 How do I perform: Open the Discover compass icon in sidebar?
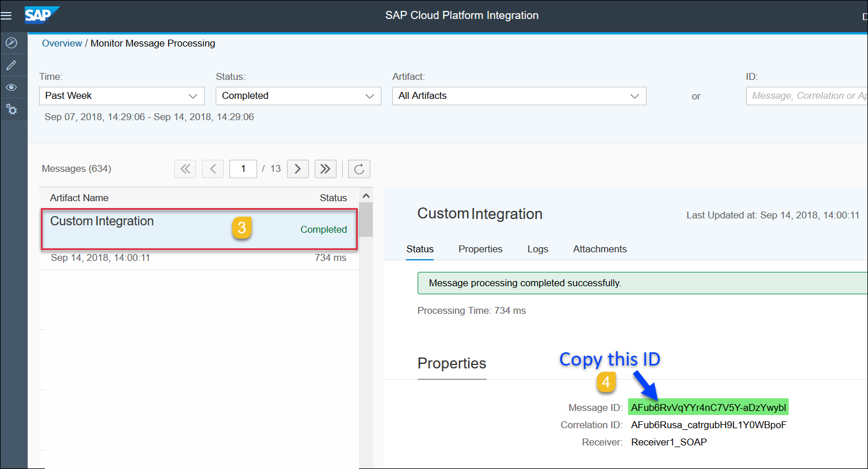pyautogui.click(x=11, y=43)
